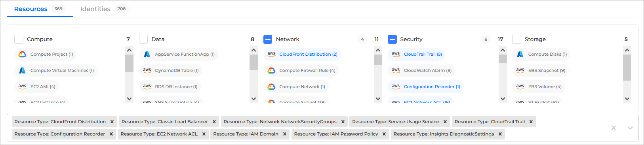
Task: Click Google Cloud icon on Compute Network
Action: (271, 87)
